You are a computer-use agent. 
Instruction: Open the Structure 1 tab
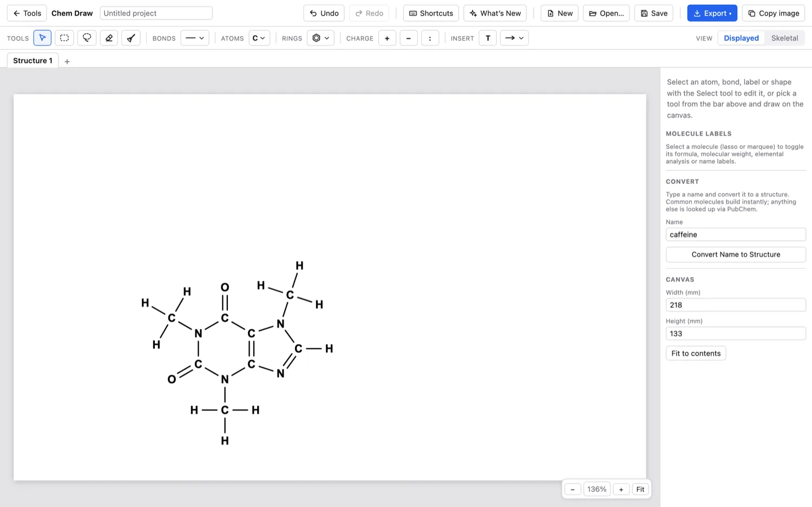tap(33, 61)
